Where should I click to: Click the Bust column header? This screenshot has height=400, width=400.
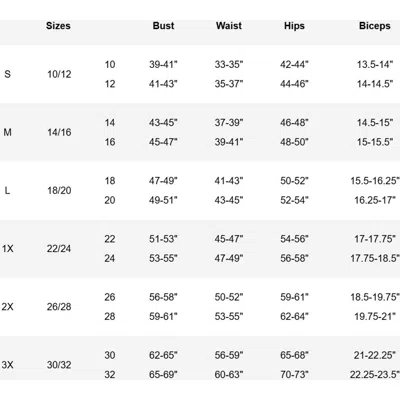tap(163, 26)
